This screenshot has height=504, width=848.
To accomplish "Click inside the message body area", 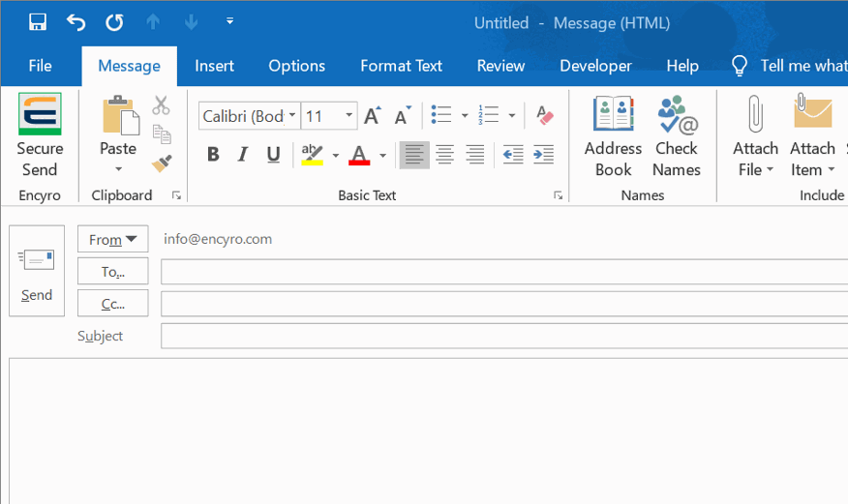I will tap(428, 431).
